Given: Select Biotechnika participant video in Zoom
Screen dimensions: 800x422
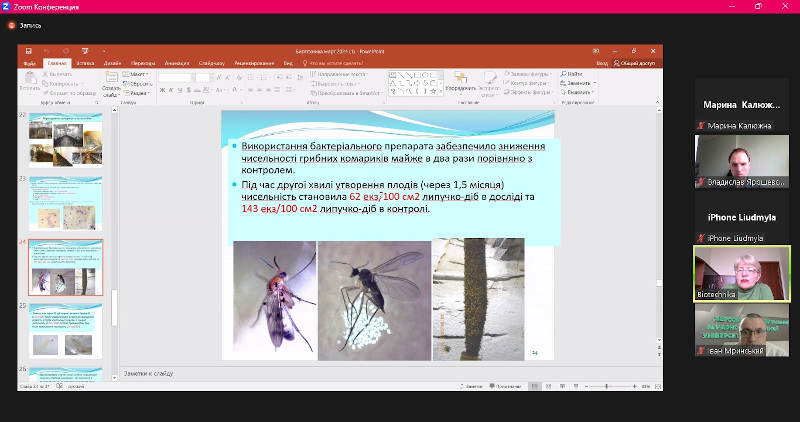Looking at the screenshot, I should pyautogui.click(x=742, y=274).
